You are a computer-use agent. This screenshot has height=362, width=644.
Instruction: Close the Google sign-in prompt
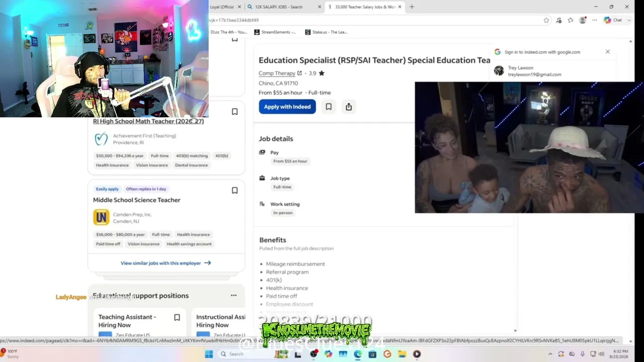click(x=608, y=52)
